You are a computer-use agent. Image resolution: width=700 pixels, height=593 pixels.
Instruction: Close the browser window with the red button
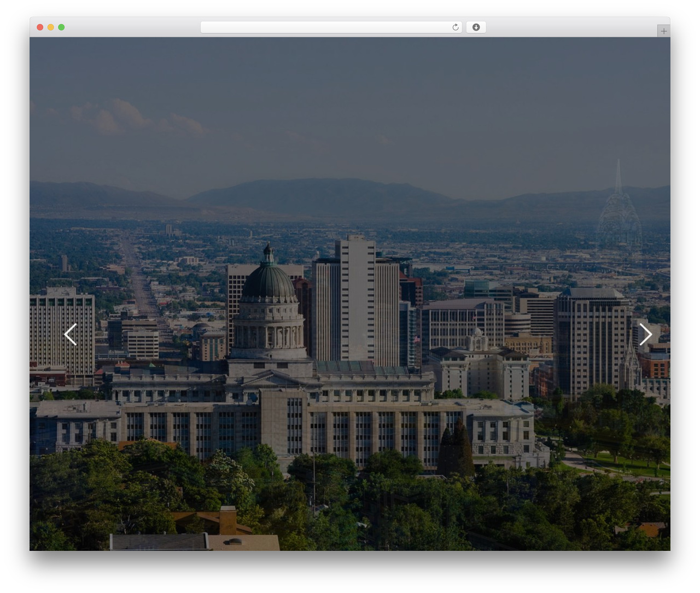40,27
